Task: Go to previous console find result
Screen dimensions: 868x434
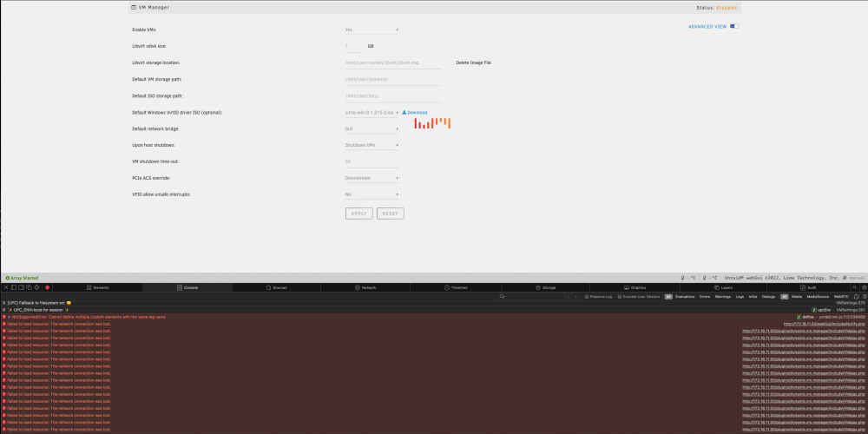Action: 568,297
